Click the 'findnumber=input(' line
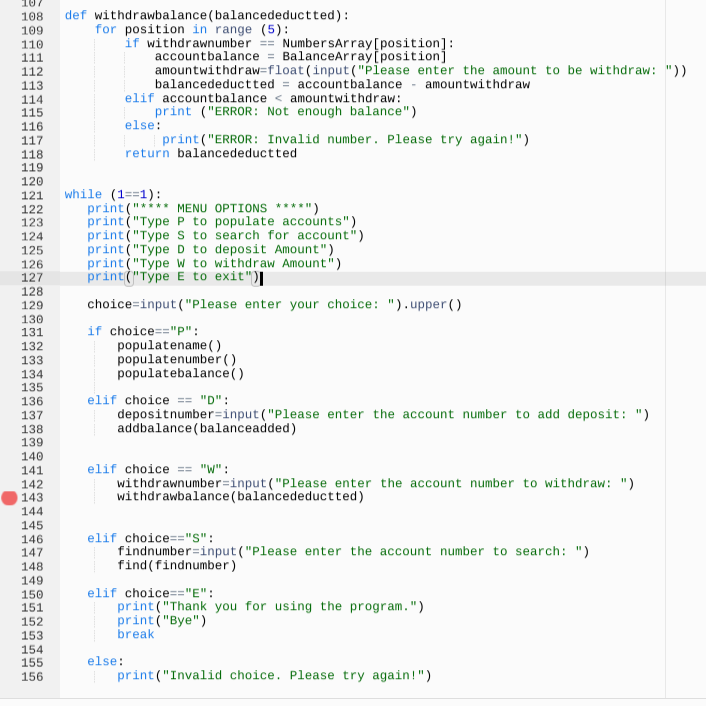Image resolution: width=706 pixels, height=706 pixels. click(x=353, y=551)
